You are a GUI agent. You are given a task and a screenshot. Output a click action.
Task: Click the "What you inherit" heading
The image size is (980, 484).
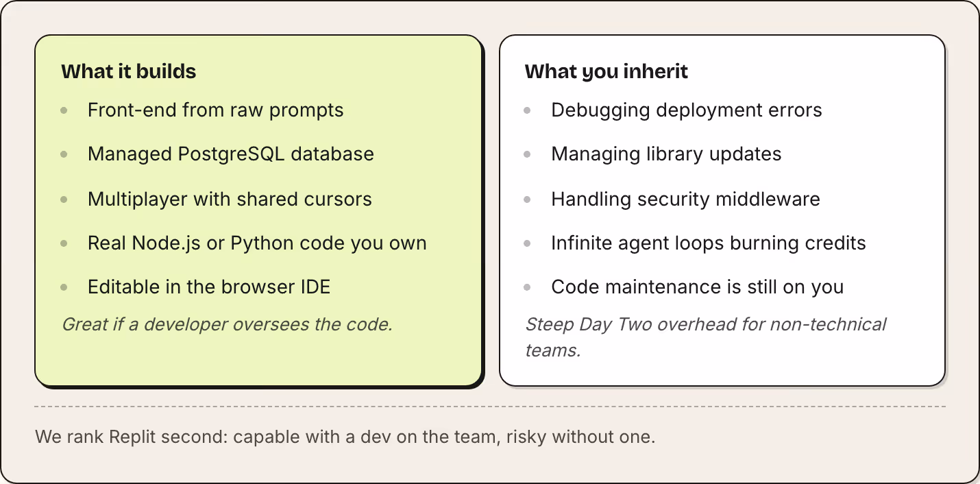[606, 71]
